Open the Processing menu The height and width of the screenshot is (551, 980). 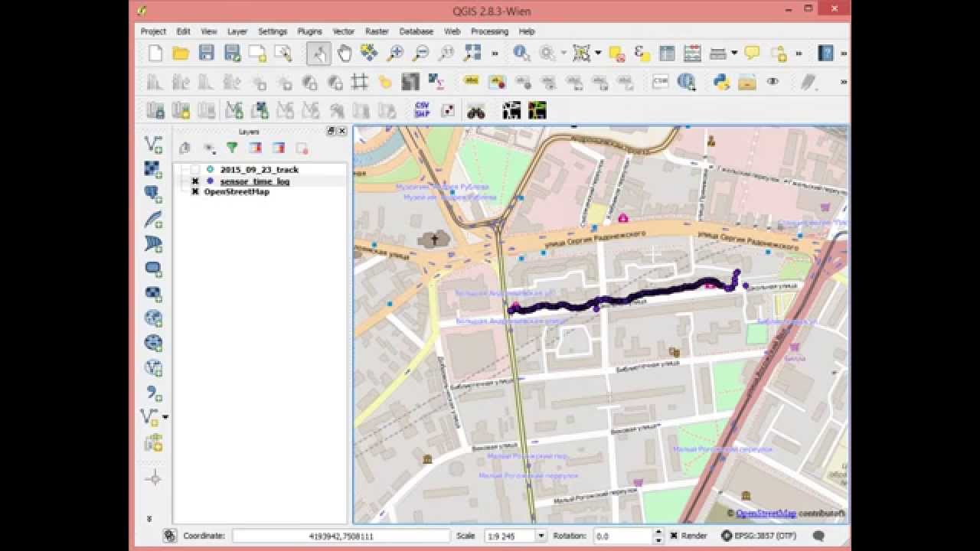(x=489, y=31)
